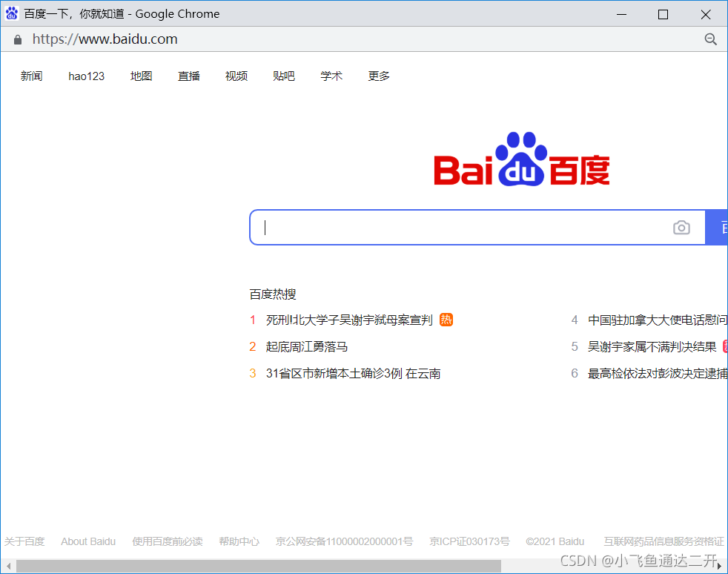Maximize the Chrome window
Image resolution: width=728 pixels, height=574 pixels.
[x=663, y=14]
